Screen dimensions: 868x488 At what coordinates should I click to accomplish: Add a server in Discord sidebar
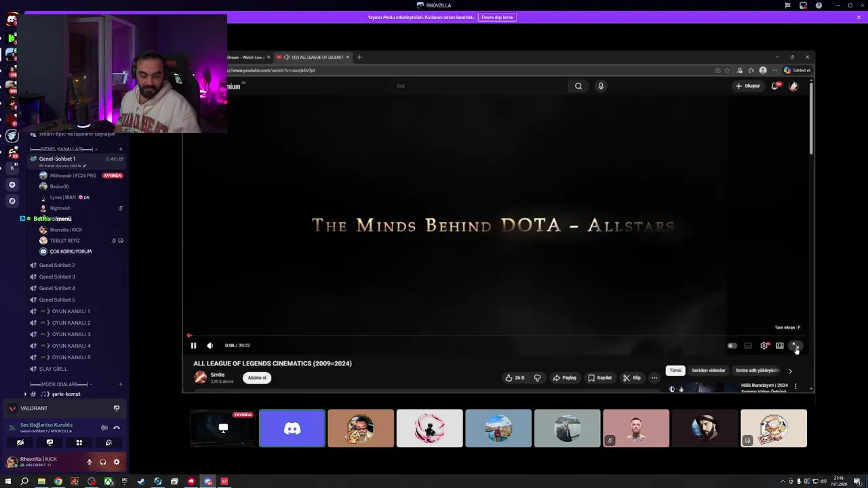[12, 184]
